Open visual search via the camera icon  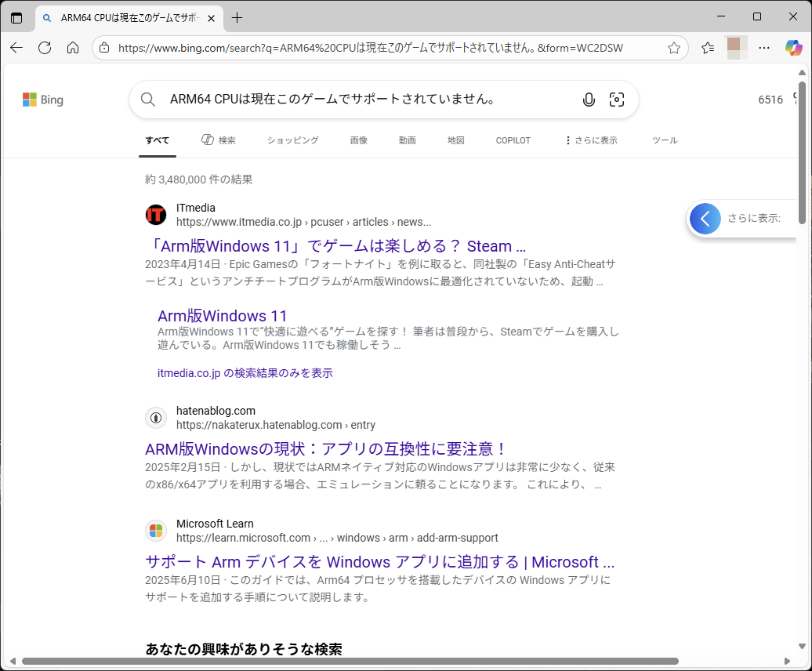pyautogui.click(x=617, y=100)
